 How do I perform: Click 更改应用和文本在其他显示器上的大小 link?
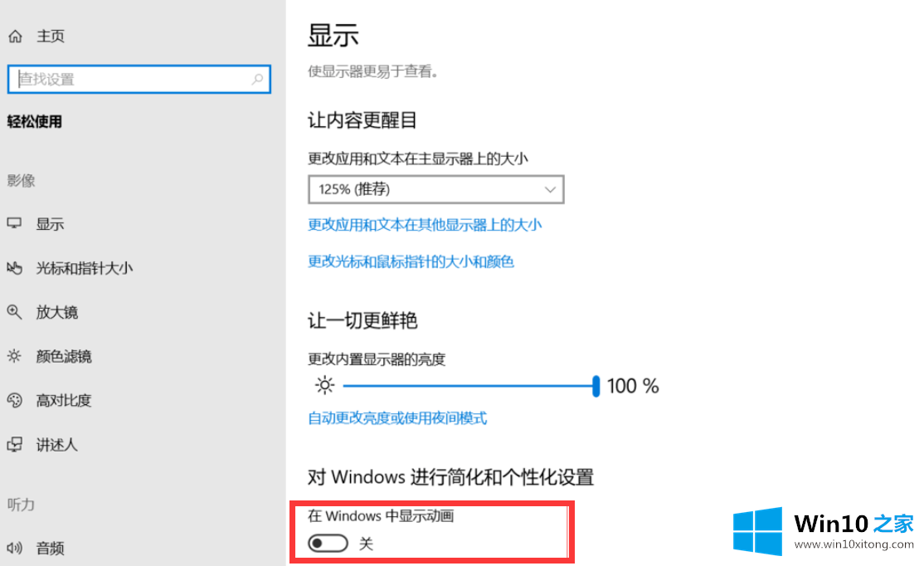(425, 224)
